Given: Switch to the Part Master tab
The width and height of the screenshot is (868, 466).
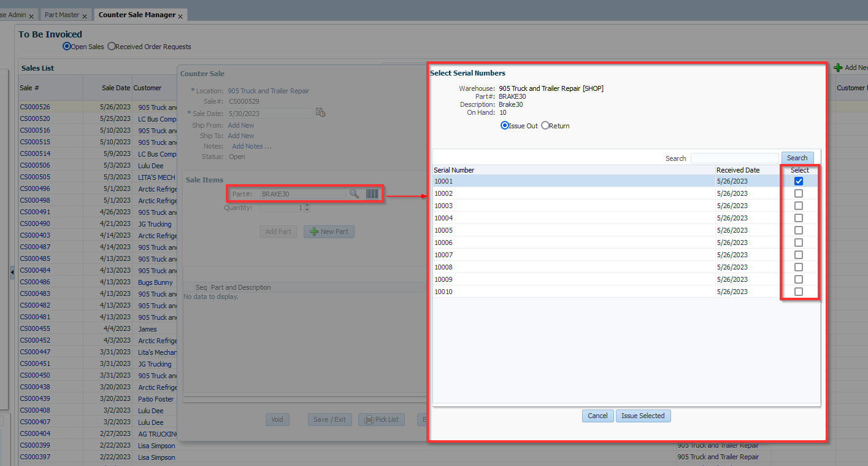Looking at the screenshot, I should [62, 15].
